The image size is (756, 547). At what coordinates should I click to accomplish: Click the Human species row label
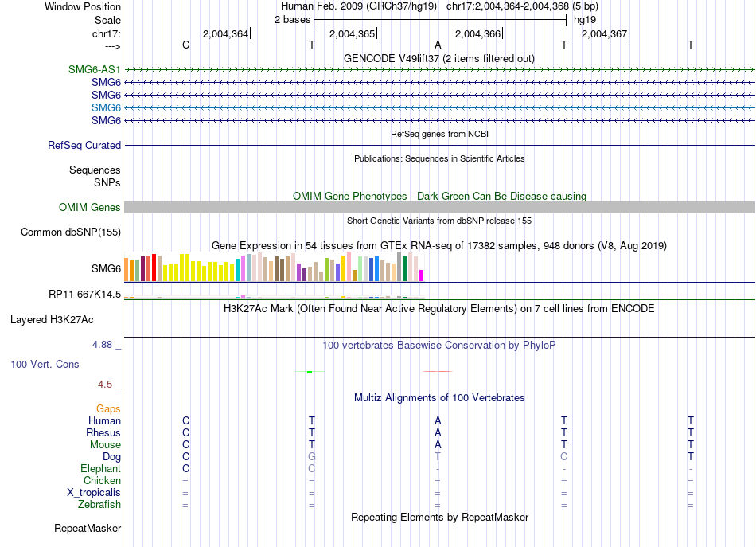click(x=104, y=420)
